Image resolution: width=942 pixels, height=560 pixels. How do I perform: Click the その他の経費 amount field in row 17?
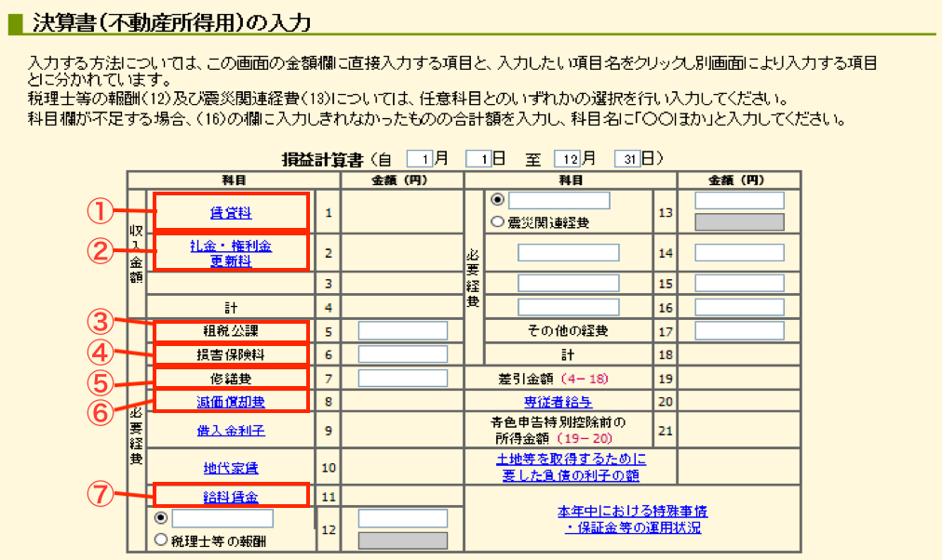pos(739,331)
